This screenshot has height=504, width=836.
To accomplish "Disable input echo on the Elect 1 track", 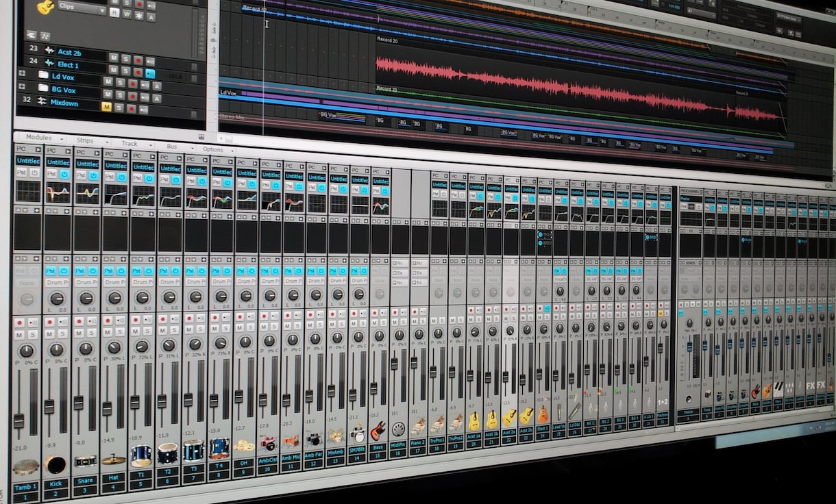I will [x=150, y=73].
